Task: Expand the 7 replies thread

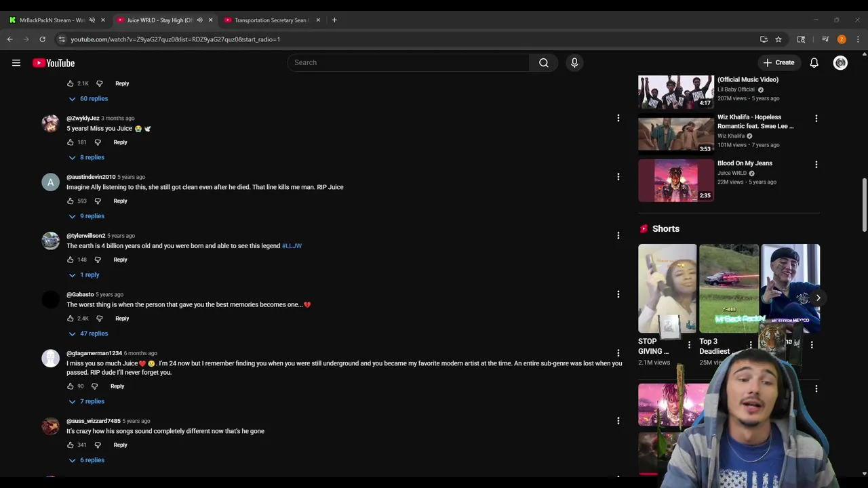Action: click(86, 401)
